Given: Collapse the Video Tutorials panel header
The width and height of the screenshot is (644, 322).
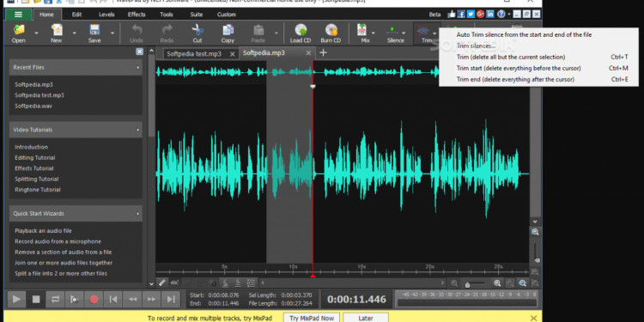Looking at the screenshot, I should 76,130.
